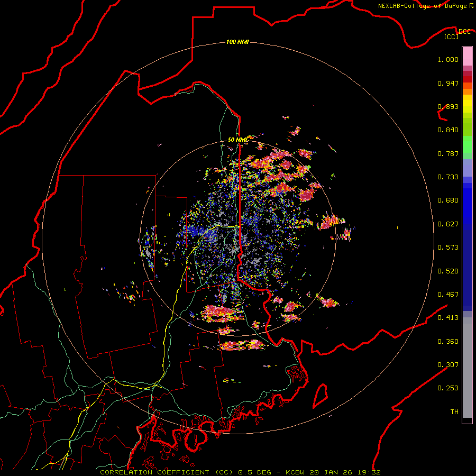Select the 0.413 color scale label

tap(448, 318)
